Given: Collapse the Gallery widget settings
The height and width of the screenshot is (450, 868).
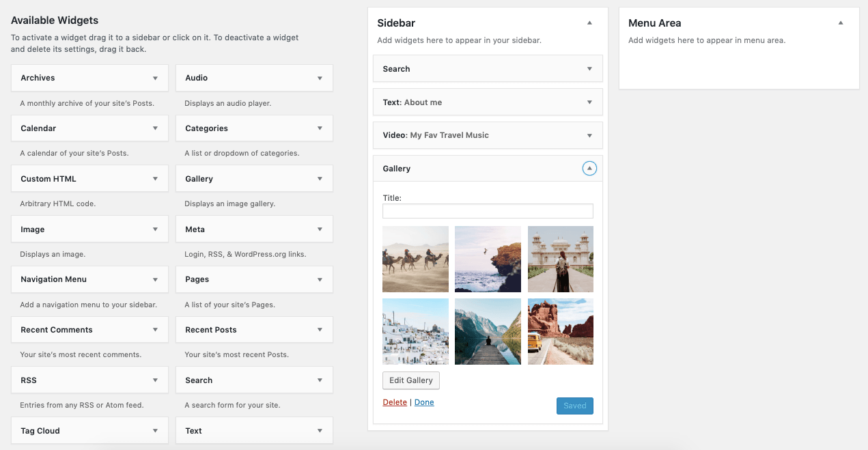Looking at the screenshot, I should point(589,168).
